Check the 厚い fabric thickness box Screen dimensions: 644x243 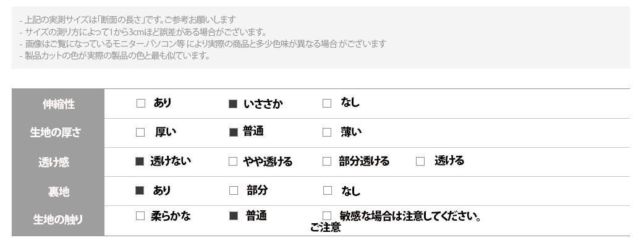[140, 132]
